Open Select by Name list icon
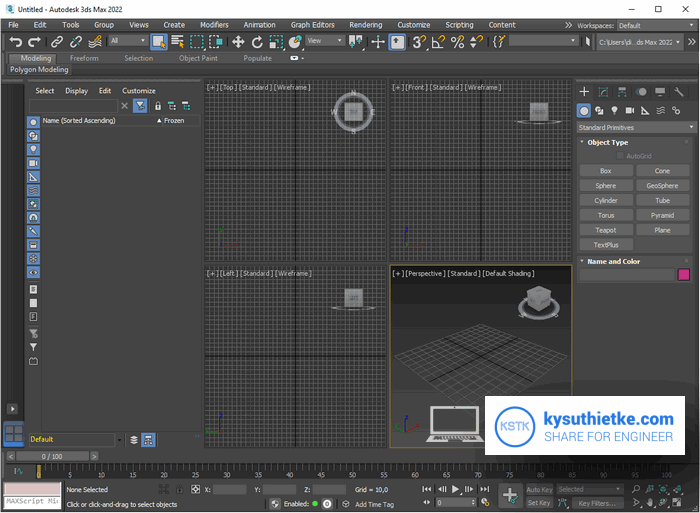The height and width of the screenshot is (513, 700). [178, 42]
